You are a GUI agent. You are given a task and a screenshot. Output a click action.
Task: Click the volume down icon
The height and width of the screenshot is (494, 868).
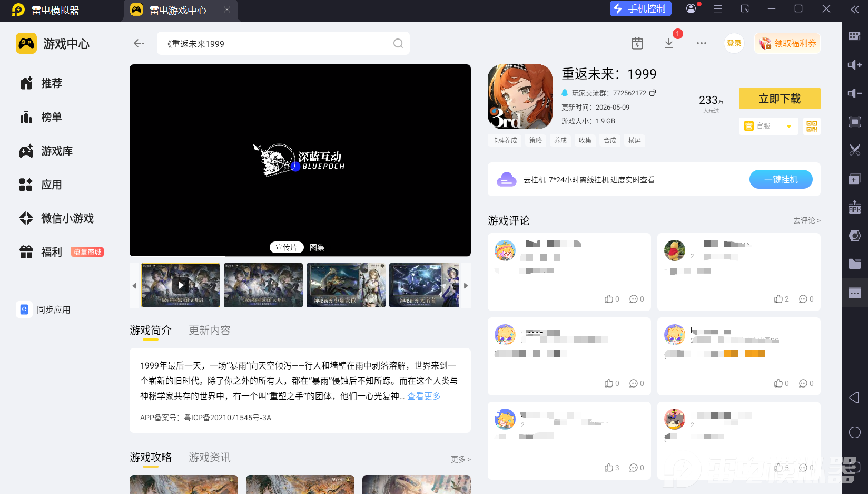pyautogui.click(x=855, y=93)
